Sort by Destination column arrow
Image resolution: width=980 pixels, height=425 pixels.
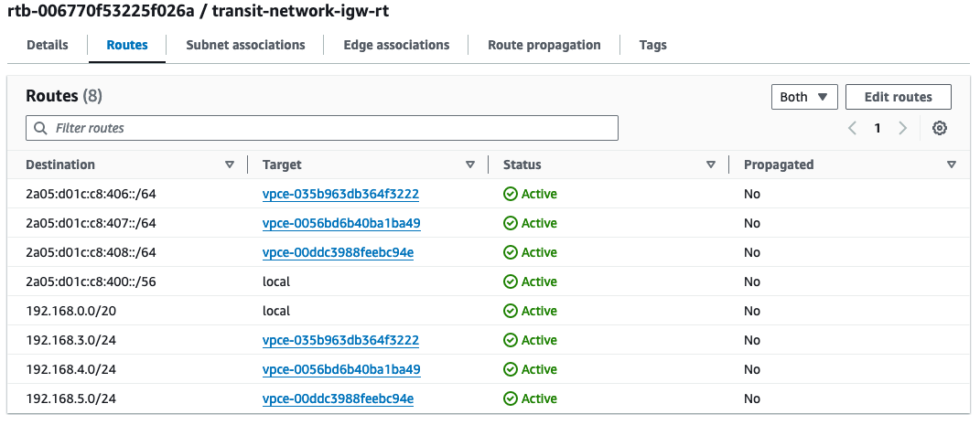230,165
